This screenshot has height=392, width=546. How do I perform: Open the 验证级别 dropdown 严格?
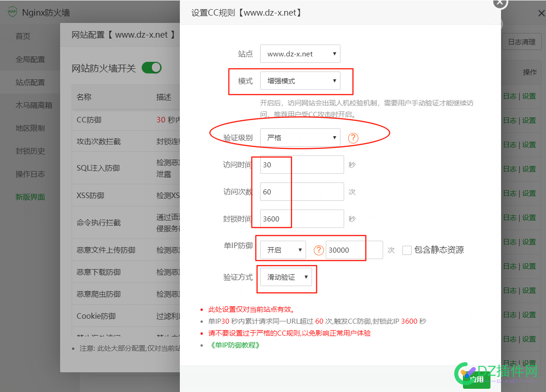[x=300, y=138]
